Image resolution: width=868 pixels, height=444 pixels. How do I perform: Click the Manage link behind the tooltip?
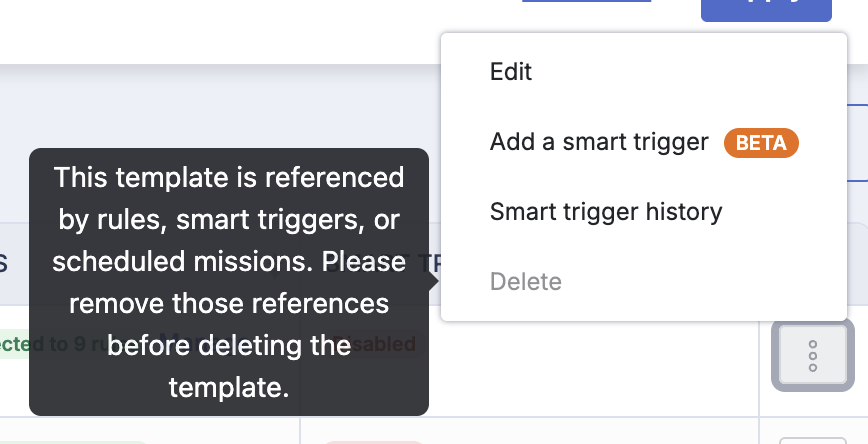point(183,336)
